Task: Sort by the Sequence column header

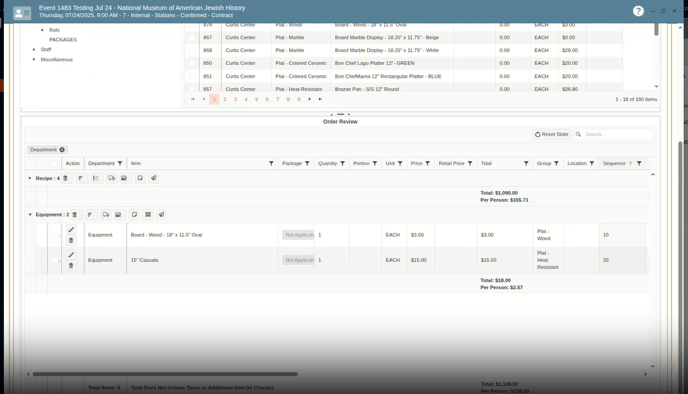Action: point(614,163)
